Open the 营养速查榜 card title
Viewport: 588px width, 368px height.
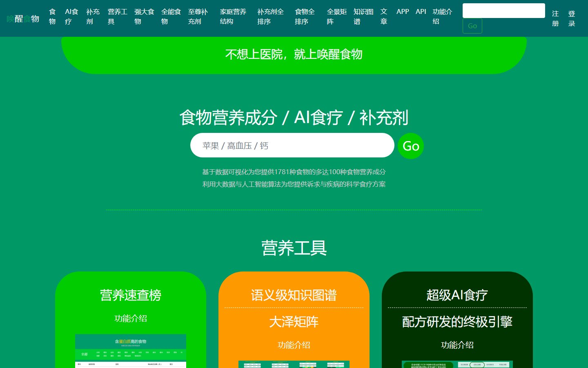pos(131,295)
